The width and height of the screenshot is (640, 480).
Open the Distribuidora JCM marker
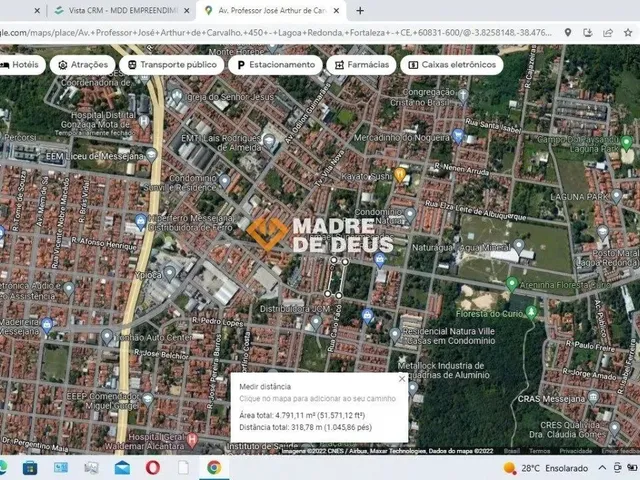[316, 322]
